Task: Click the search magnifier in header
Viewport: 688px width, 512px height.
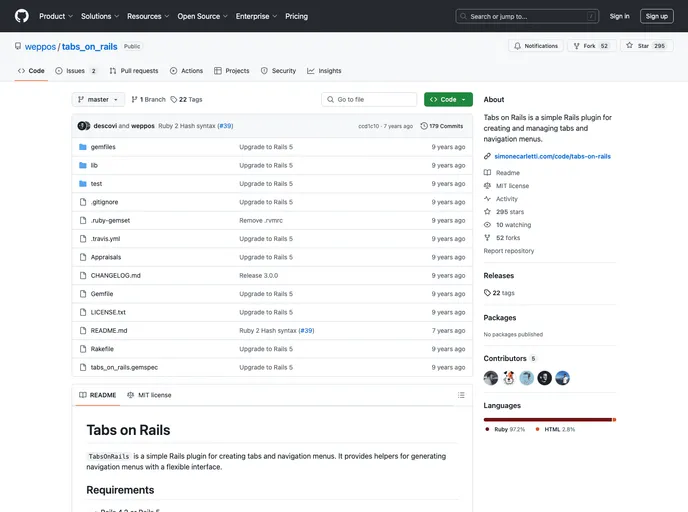Action: tap(463, 16)
